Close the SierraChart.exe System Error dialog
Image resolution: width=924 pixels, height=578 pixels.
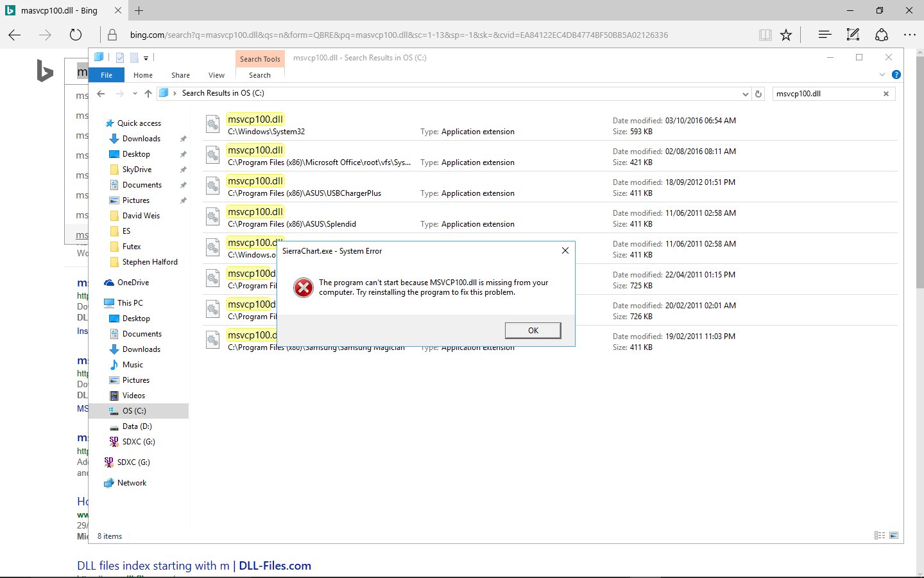click(565, 250)
